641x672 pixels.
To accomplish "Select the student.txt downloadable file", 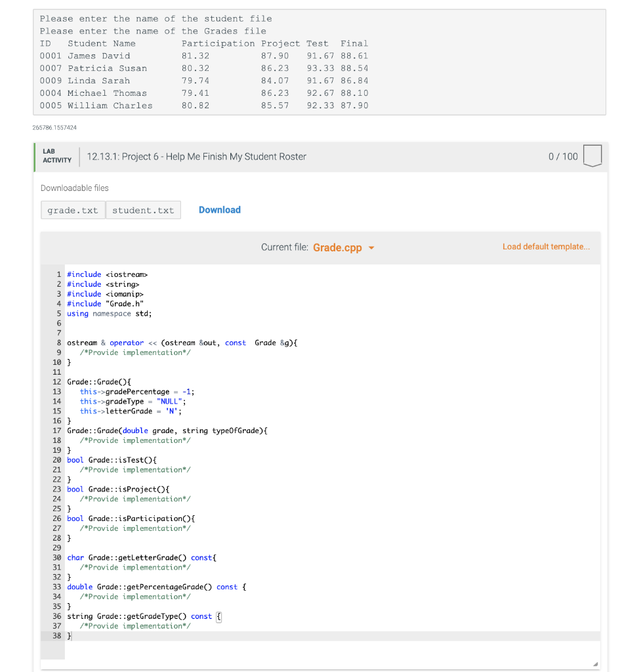I will click(x=143, y=210).
